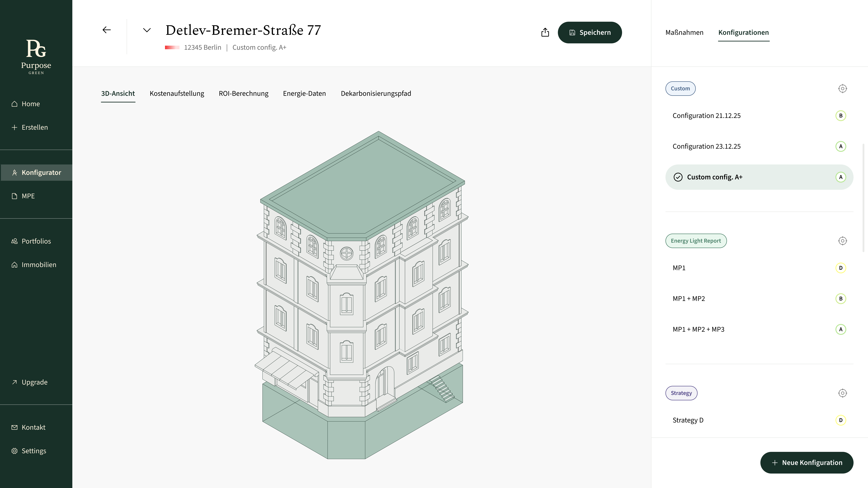This screenshot has height=488, width=868.
Task: Click target icon next to Strategy tag
Action: [x=842, y=393]
